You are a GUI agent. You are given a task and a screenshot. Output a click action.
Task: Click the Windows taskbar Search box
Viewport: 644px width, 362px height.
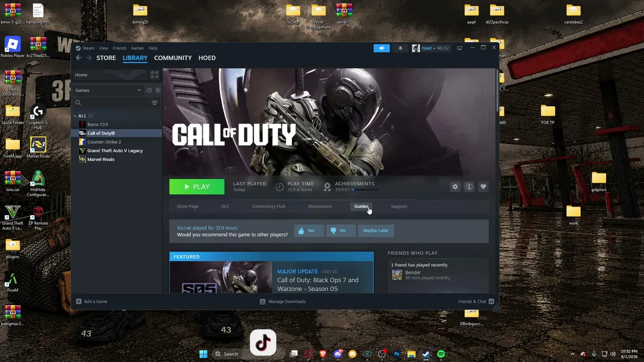coord(230,354)
